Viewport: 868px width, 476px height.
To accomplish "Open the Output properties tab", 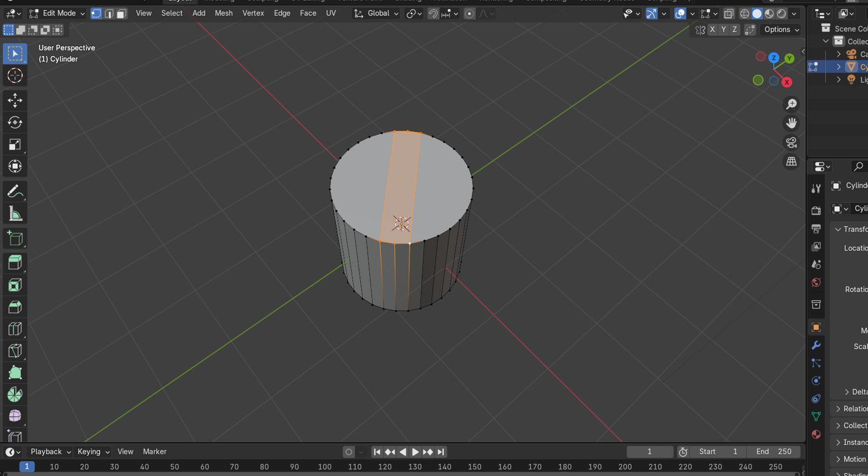I will point(816,228).
